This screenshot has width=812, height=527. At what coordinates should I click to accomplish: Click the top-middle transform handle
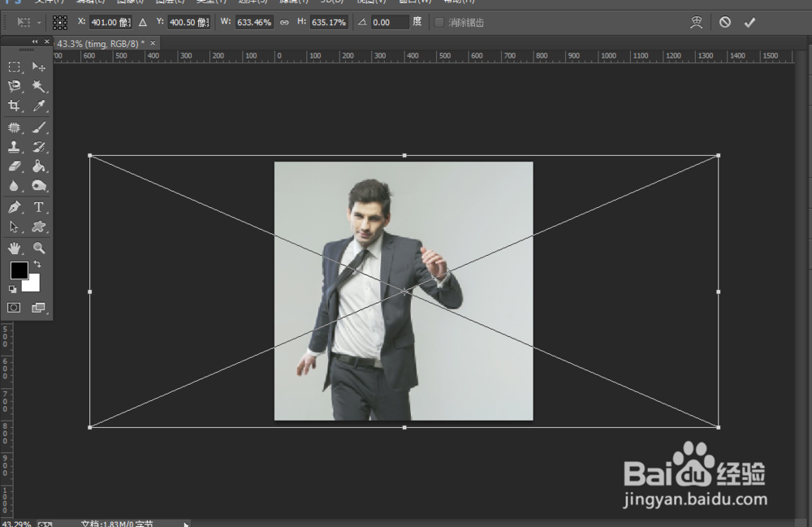coord(404,155)
